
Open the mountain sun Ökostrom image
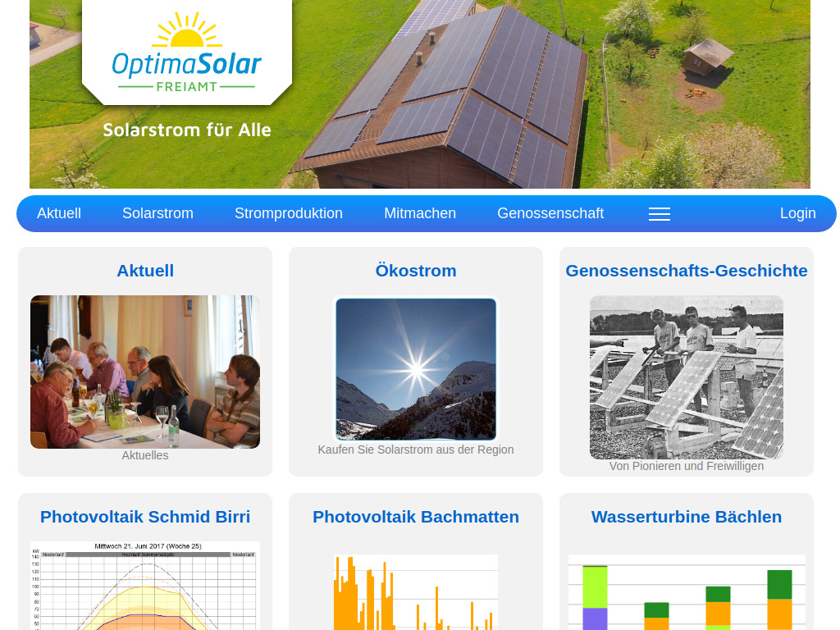click(x=415, y=369)
